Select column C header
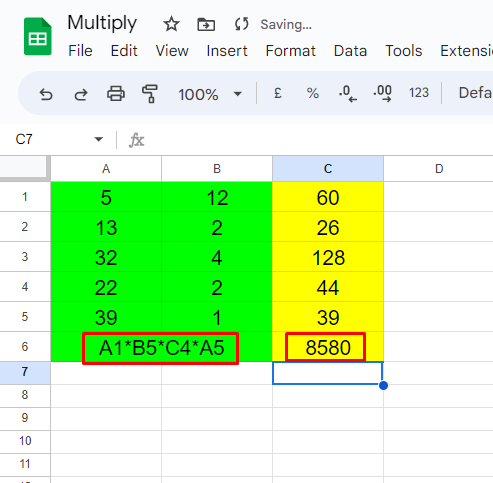This screenshot has width=493, height=483. coord(328,169)
